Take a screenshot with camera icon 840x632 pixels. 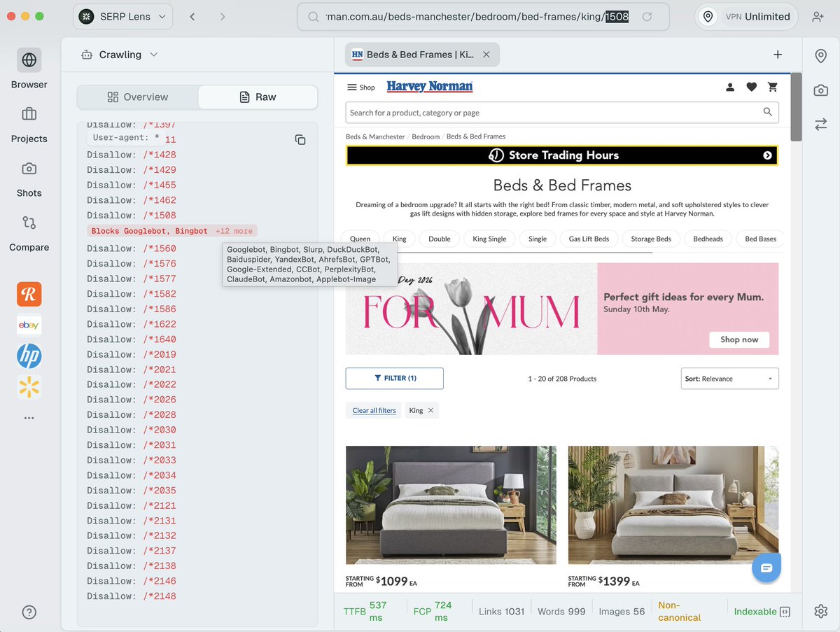coord(821,90)
